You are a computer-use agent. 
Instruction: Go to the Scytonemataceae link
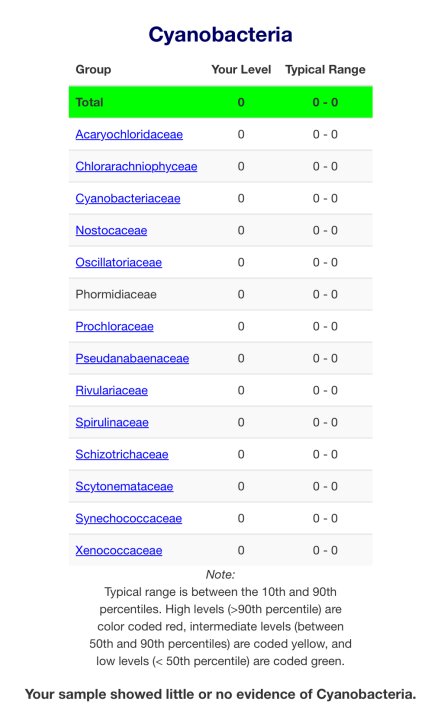click(124, 487)
